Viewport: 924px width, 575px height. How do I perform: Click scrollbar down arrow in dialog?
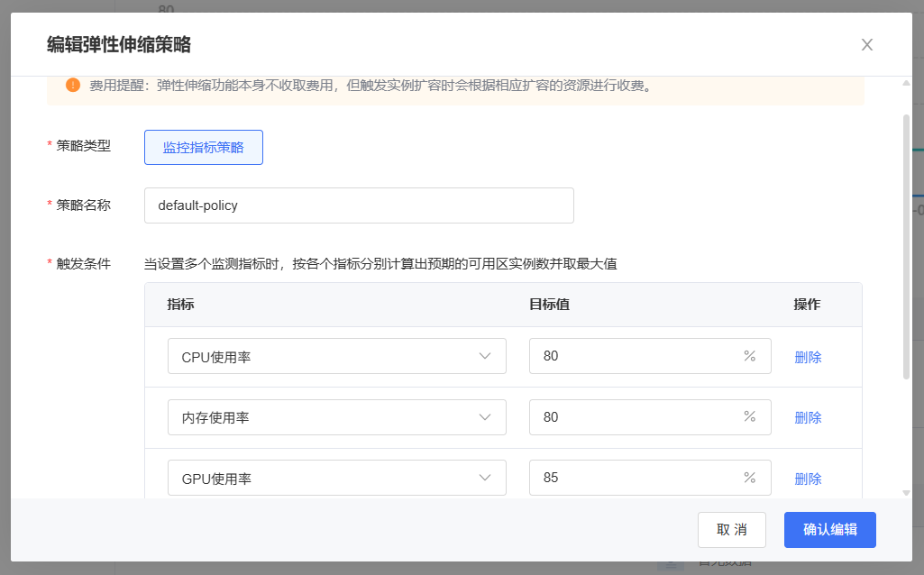(x=906, y=492)
